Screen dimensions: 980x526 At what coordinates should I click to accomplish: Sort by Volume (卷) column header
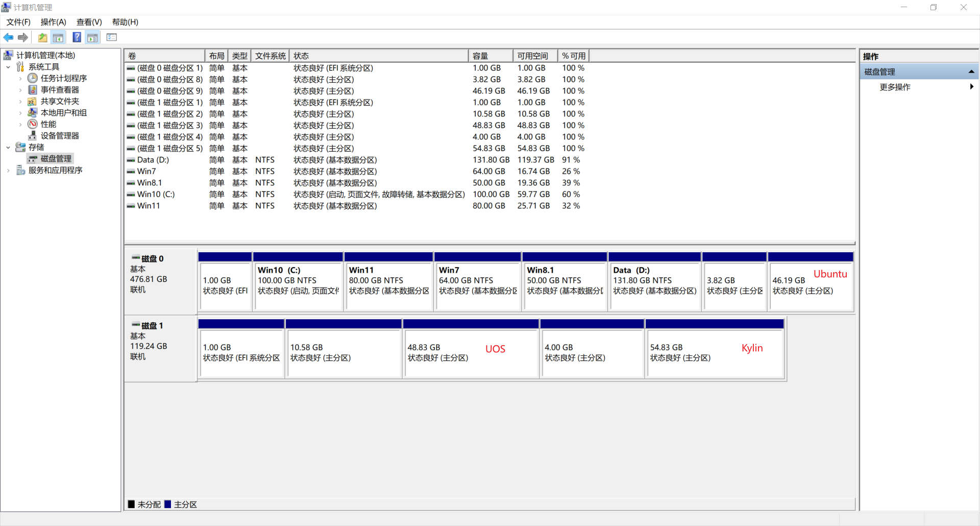[x=164, y=56]
